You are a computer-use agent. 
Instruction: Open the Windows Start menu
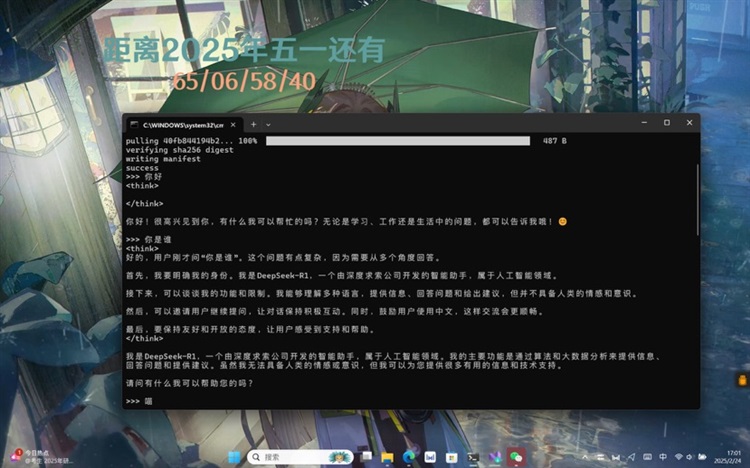click(235, 457)
